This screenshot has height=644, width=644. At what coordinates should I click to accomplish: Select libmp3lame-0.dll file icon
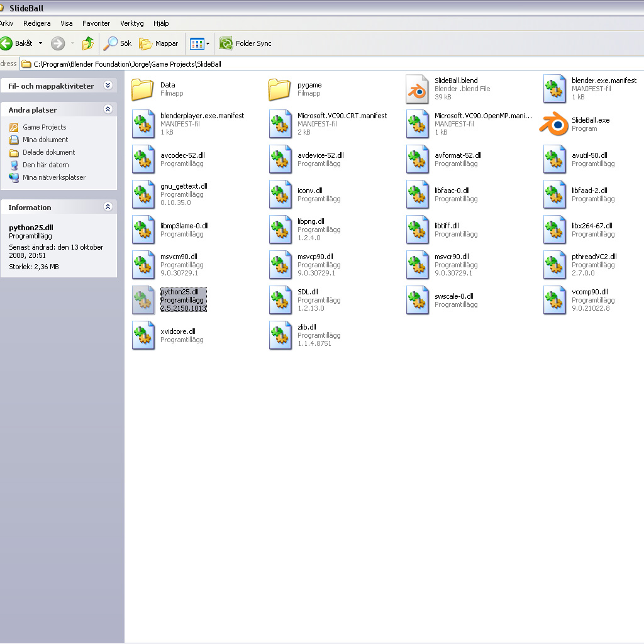click(143, 230)
